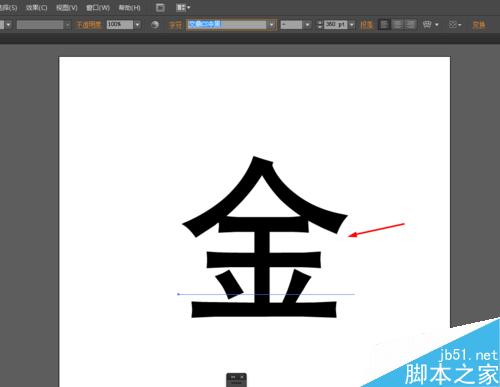Expand the leftmost control bar dropdown arrow
Screen dimensions: 500x387
(8, 25)
